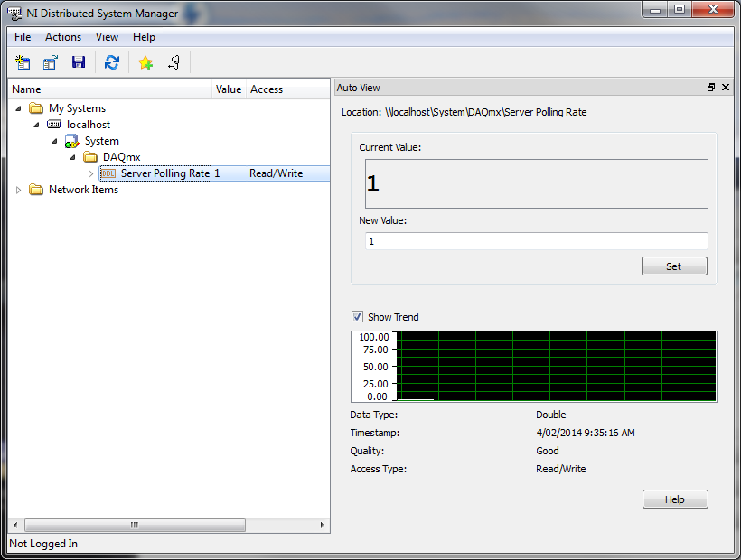Click the 100.00 axis label on the trend
This screenshot has height=560, width=741.
pyautogui.click(x=374, y=337)
